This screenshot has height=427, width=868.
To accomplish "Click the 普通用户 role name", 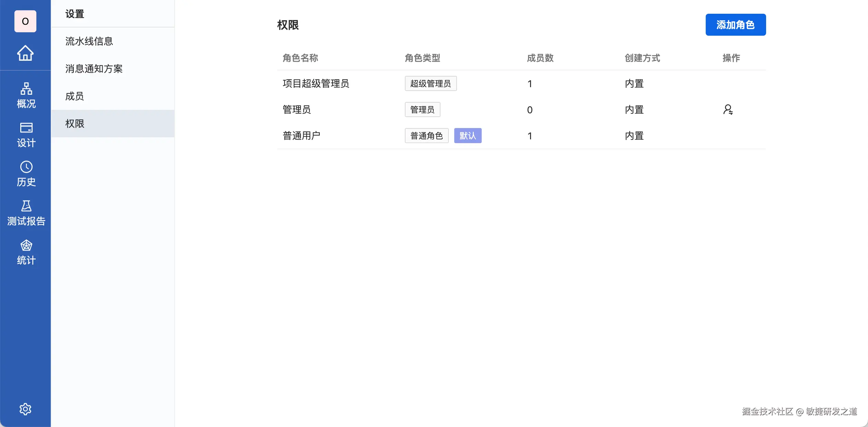I will pos(301,136).
